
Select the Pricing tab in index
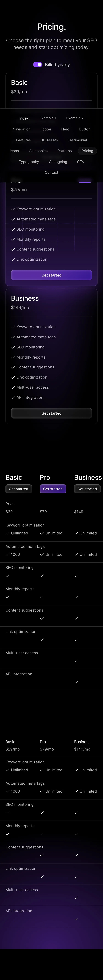tap(87, 151)
